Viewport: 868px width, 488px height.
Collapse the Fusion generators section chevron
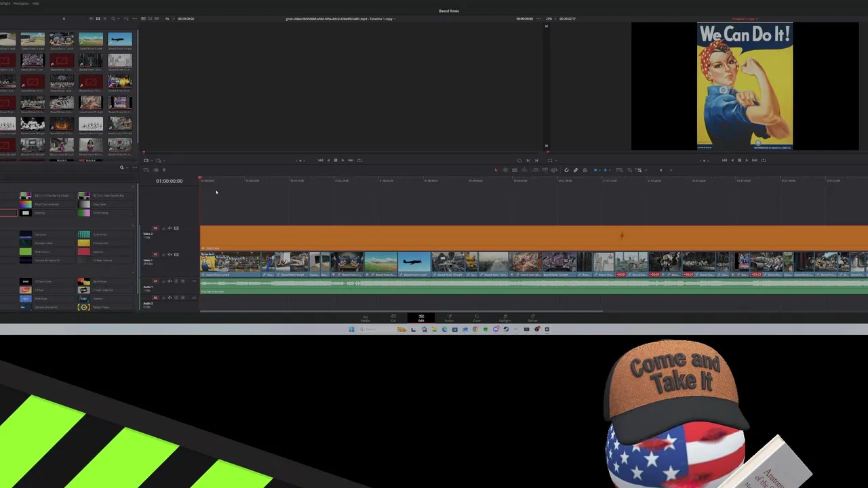[x=134, y=225]
